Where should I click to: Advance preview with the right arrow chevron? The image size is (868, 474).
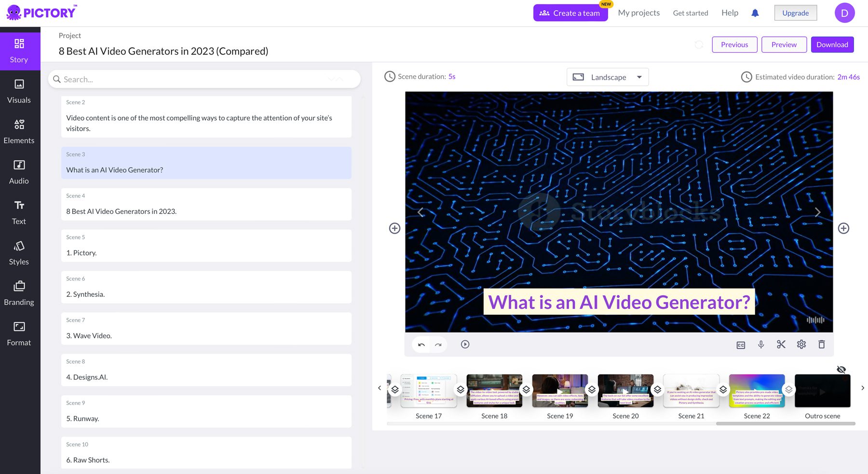[818, 212]
